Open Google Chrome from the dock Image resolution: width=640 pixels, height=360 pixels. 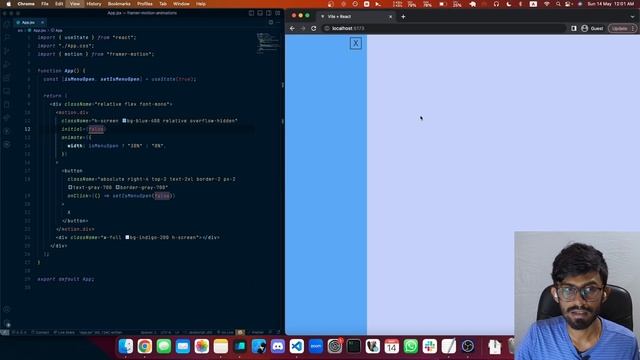coord(144,346)
